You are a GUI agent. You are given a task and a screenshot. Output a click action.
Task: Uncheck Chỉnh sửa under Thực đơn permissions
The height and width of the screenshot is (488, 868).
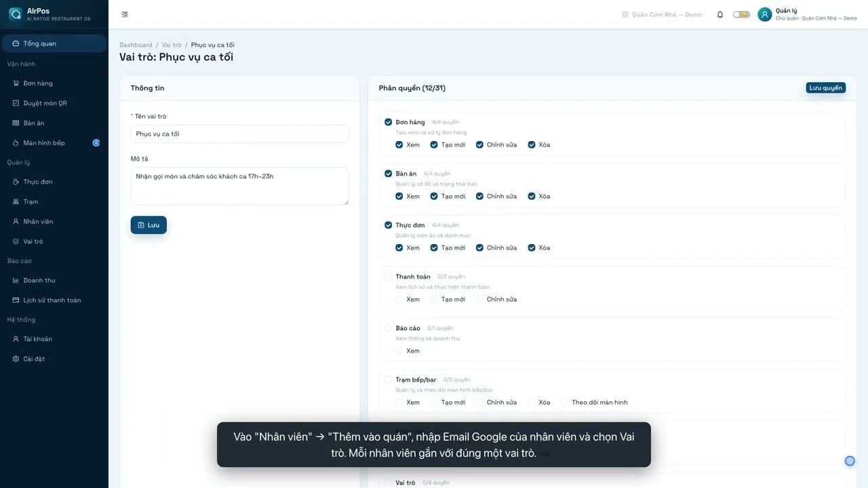[479, 247]
